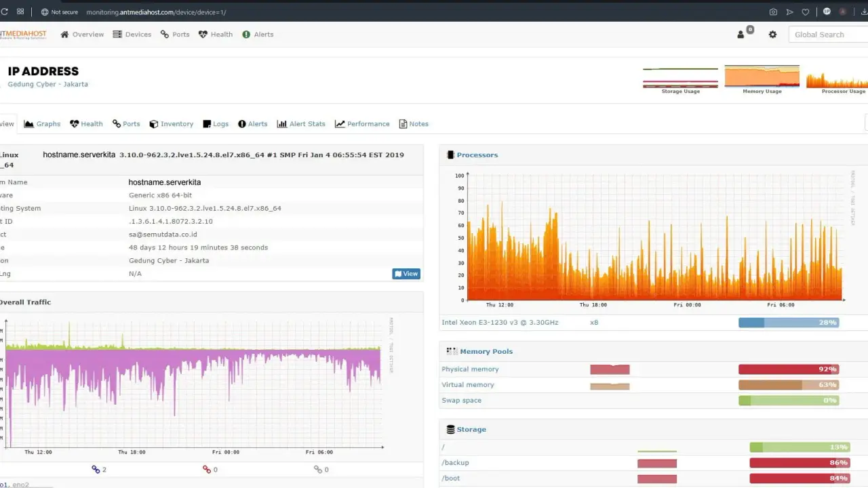Collapse the Storage panel header
868x488 pixels.
471,429
